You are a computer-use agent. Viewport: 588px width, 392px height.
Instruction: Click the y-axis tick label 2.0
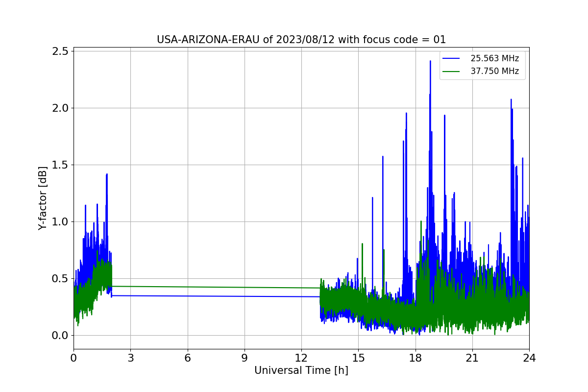click(60, 108)
